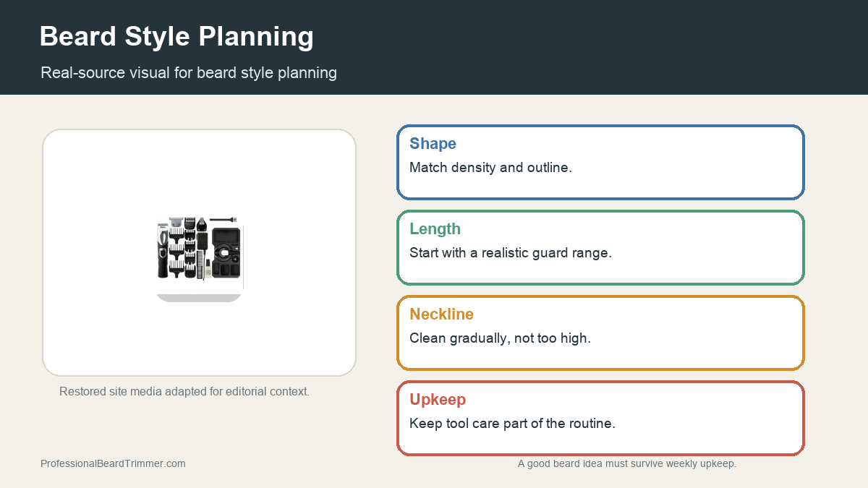Select the Length heading
Screen dimensions: 868x488
435,228
